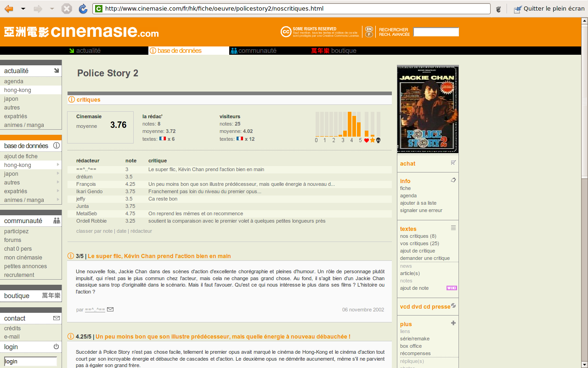
Task: Open the 'ajout de critique' link
Action: point(417,251)
